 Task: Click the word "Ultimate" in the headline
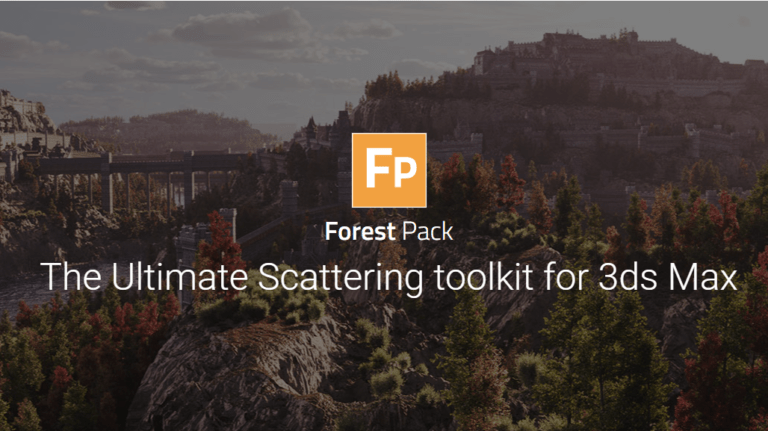[x=180, y=277]
